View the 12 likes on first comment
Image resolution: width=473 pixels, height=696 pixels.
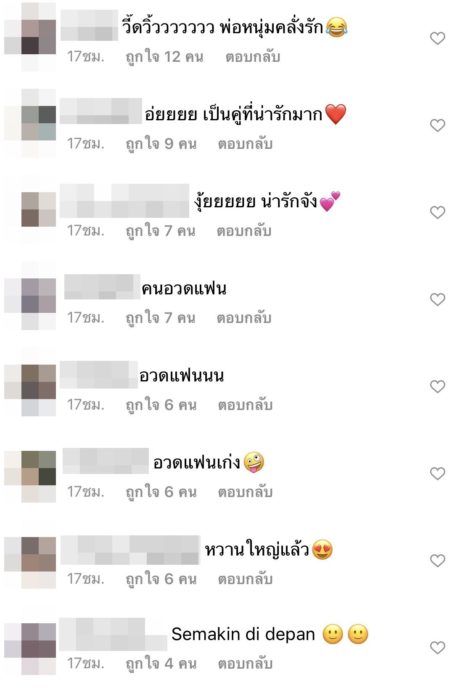coord(165,57)
